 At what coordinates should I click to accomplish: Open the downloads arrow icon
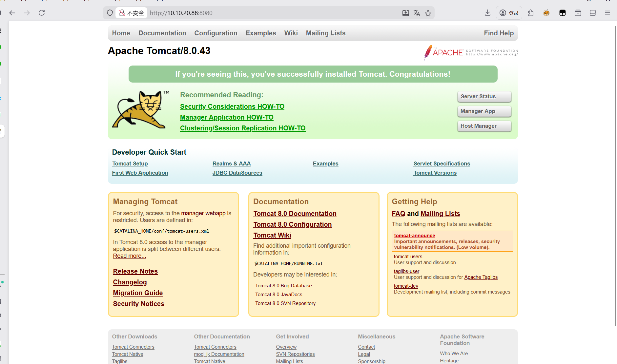coord(487,13)
